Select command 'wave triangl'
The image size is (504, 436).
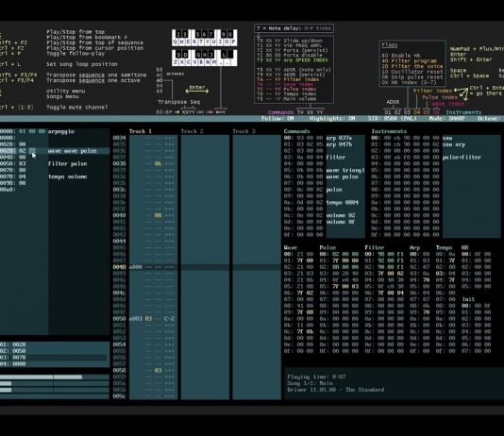[345, 170]
